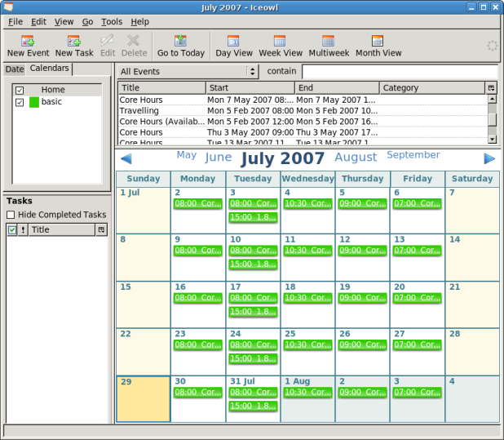Select the Sunday 1 Jul day cell
504x440 pixels.
pyautogui.click(x=144, y=211)
